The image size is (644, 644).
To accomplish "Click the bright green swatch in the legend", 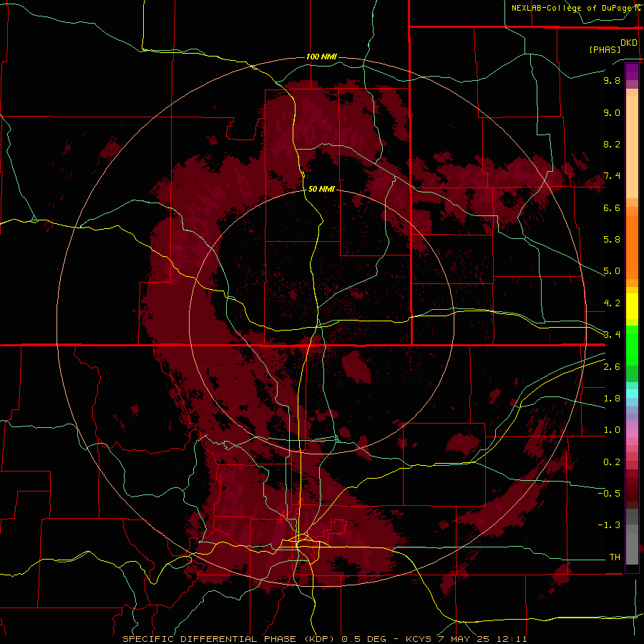I will coord(632,345).
